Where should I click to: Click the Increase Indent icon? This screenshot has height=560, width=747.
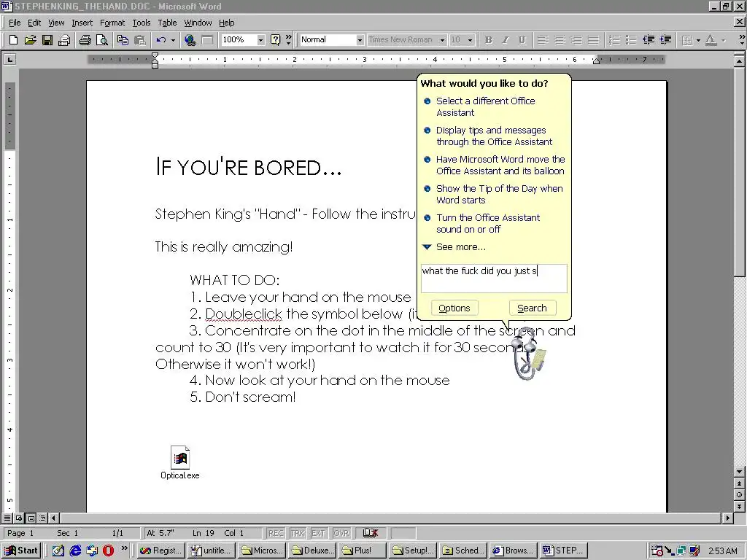point(665,40)
